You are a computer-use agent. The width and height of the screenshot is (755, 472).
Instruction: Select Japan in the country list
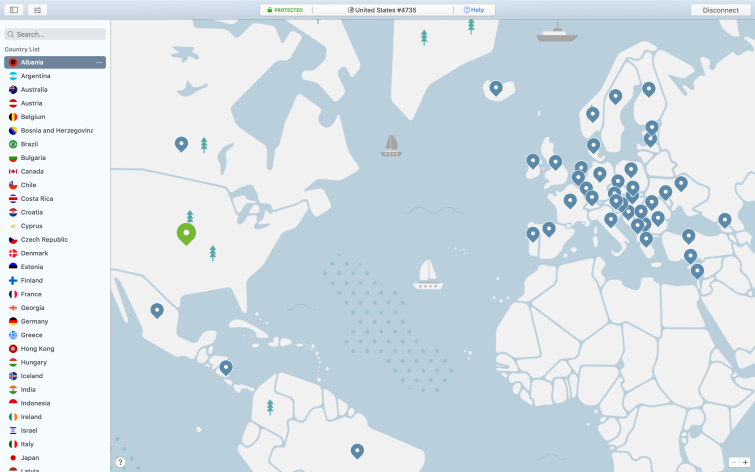[55, 458]
